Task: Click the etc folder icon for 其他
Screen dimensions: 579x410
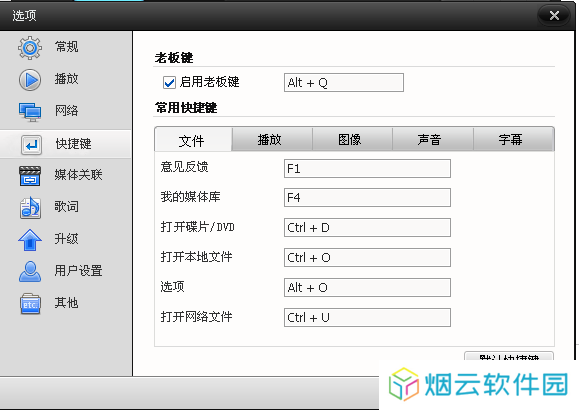Action: pyautogui.click(x=30, y=304)
